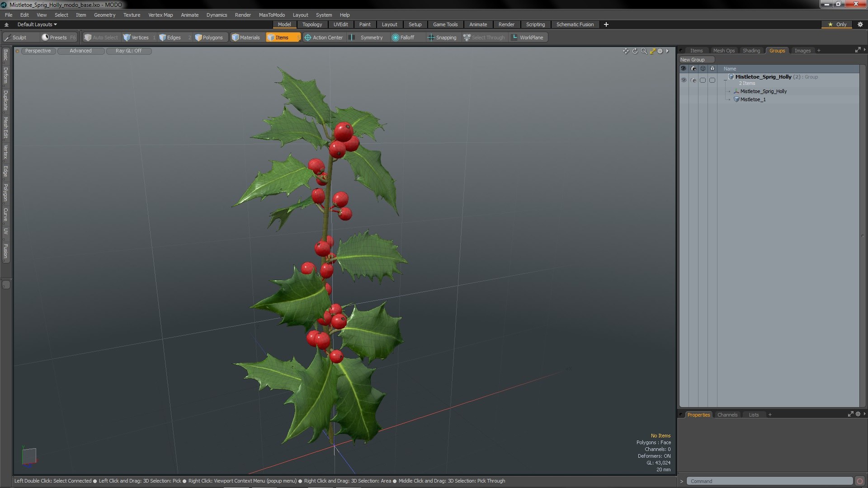Select the Mistletoe_Sprig_Holly locator item

(x=763, y=91)
